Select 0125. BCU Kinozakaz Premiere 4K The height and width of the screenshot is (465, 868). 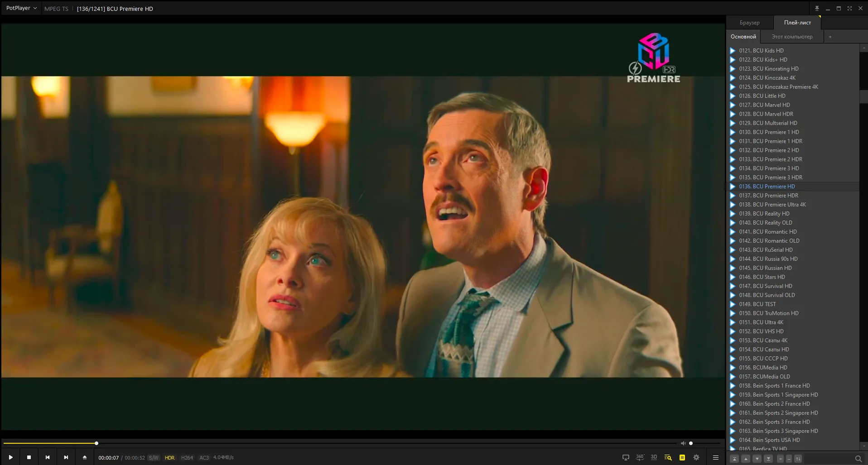793,87
